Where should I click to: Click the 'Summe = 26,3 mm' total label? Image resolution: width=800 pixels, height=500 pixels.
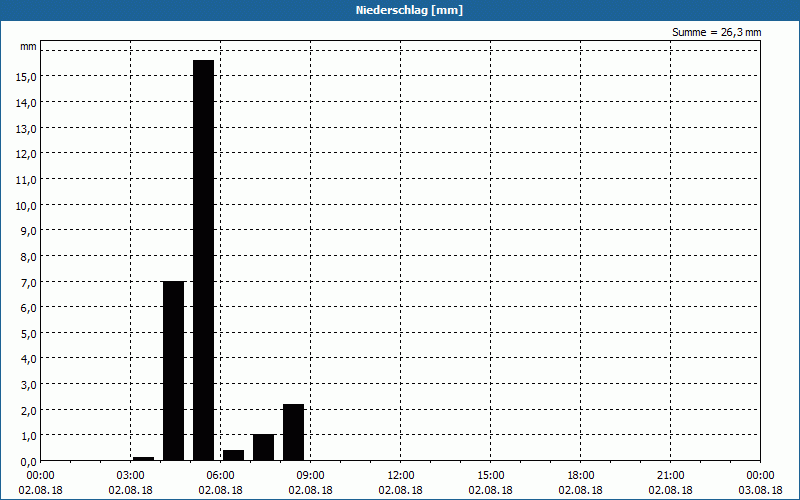[x=716, y=32]
